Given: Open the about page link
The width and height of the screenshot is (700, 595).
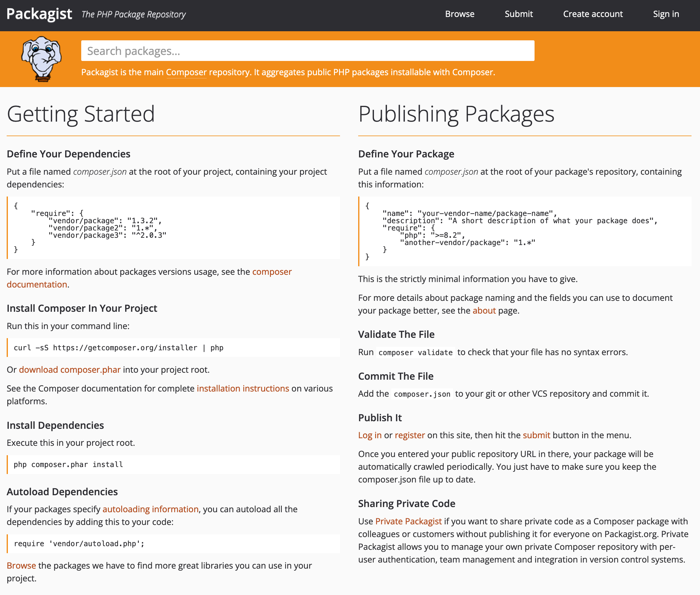Looking at the screenshot, I should [x=484, y=311].
